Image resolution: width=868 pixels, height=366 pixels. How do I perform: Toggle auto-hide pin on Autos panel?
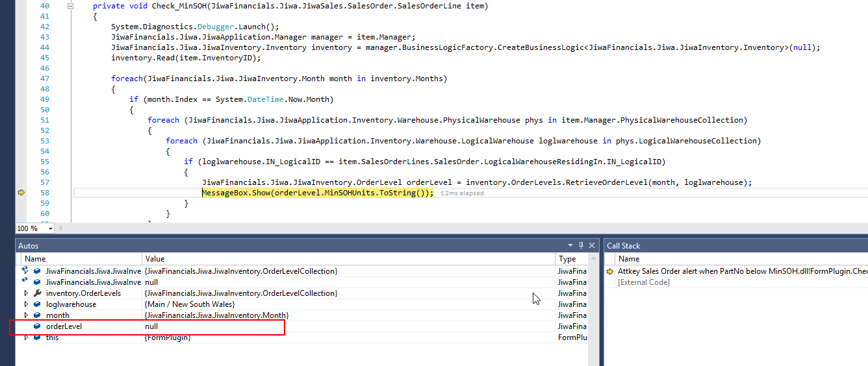point(581,246)
